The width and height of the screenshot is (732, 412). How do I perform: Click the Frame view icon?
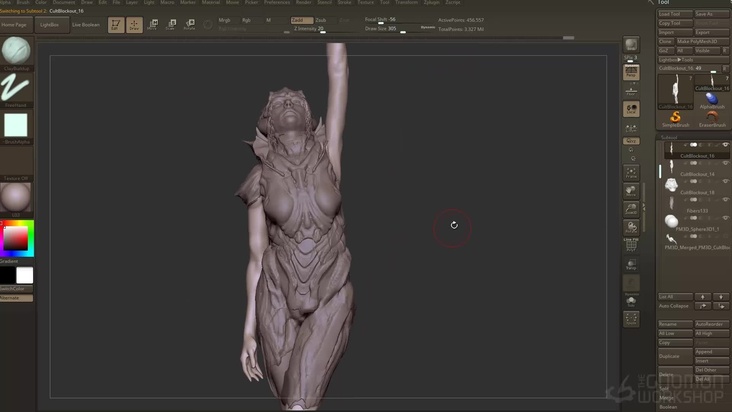631,172
